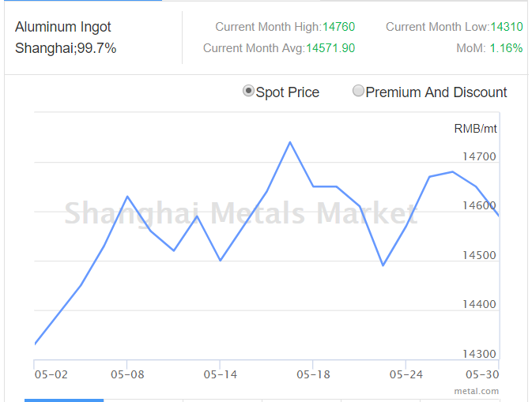The image size is (532, 402).
Task: Click the 14700 price axis label
Action: (x=479, y=156)
